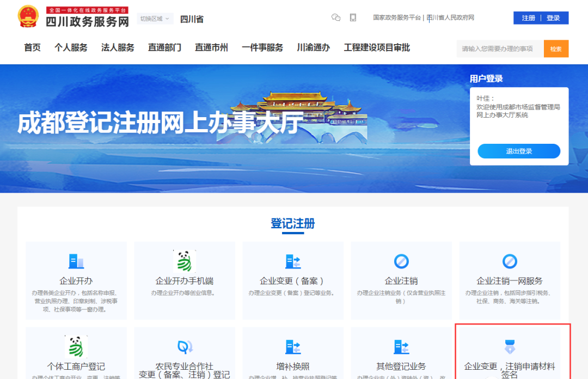Click the 企业变更（备案） icon
The width and height of the screenshot is (588, 379).
[x=293, y=261]
